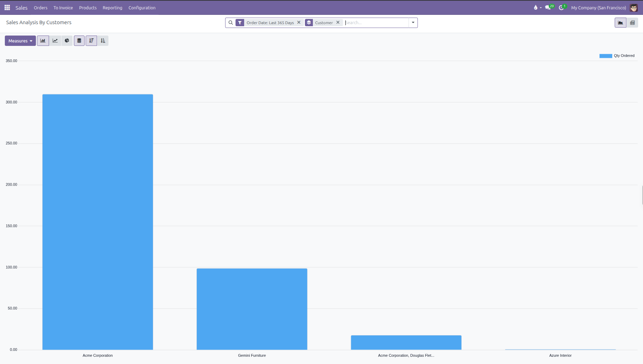
Task: Open the To Invoice menu
Action: (63, 8)
